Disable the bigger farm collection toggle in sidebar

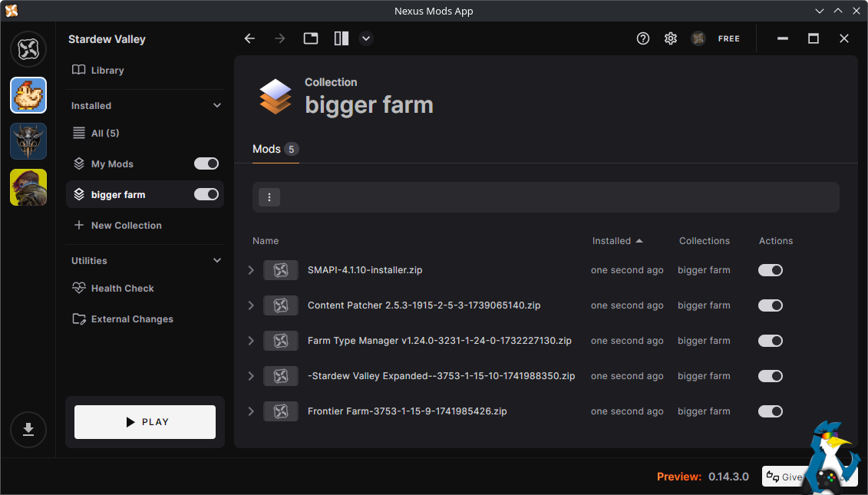click(206, 194)
